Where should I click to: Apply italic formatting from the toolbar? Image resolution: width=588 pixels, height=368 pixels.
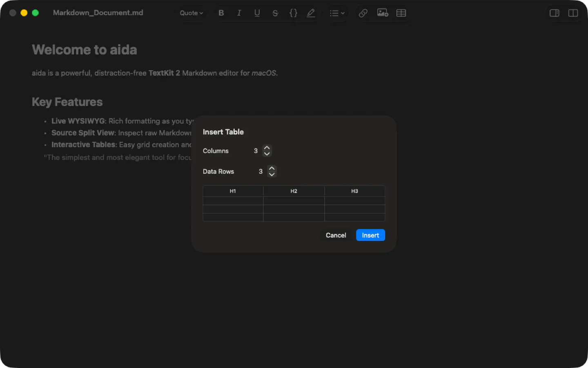[239, 13]
